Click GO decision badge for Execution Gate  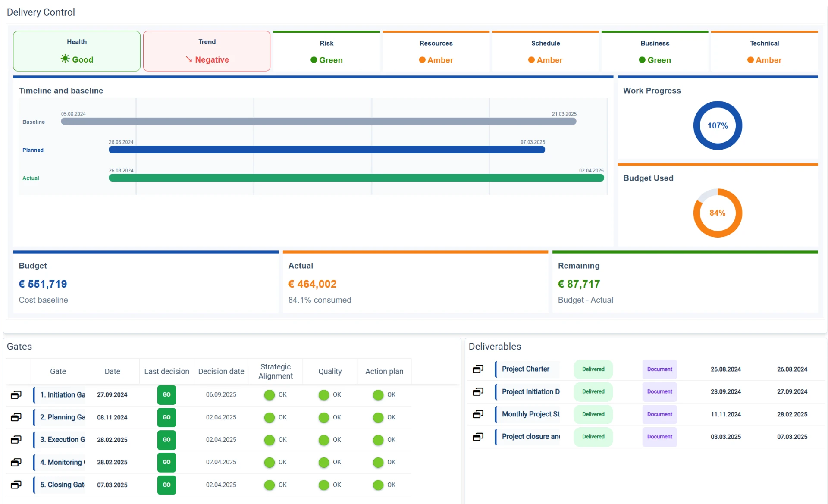pyautogui.click(x=166, y=440)
